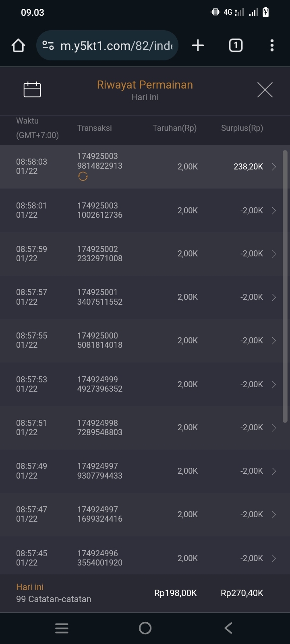Expand the 08:57:55 transaction details chevron
290x644 pixels.
pos(274,341)
